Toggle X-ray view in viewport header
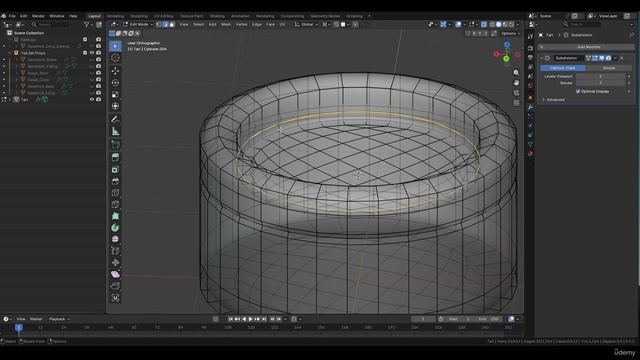Image resolution: width=640 pixels, height=360 pixels. (x=484, y=24)
